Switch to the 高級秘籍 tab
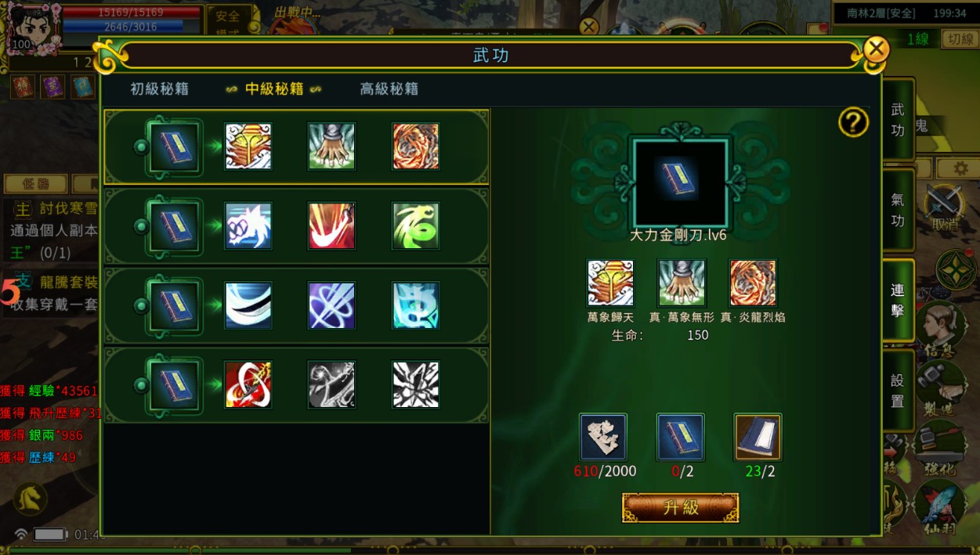980x555 pixels. pyautogui.click(x=389, y=88)
